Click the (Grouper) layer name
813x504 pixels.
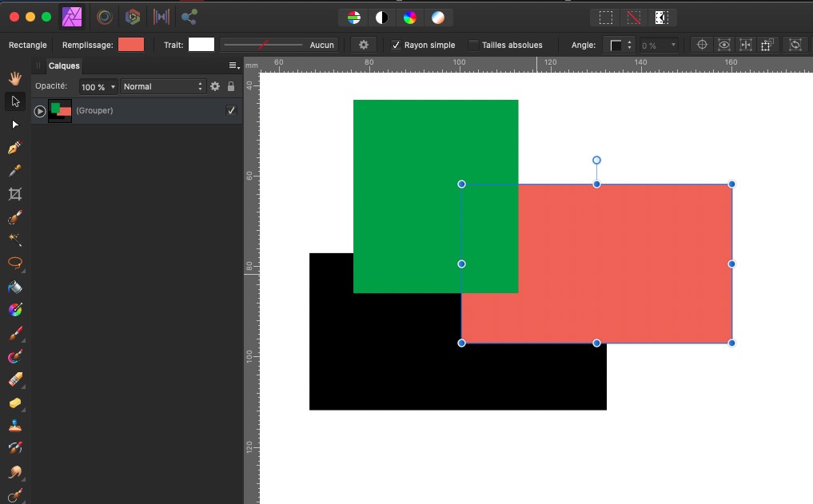94,110
